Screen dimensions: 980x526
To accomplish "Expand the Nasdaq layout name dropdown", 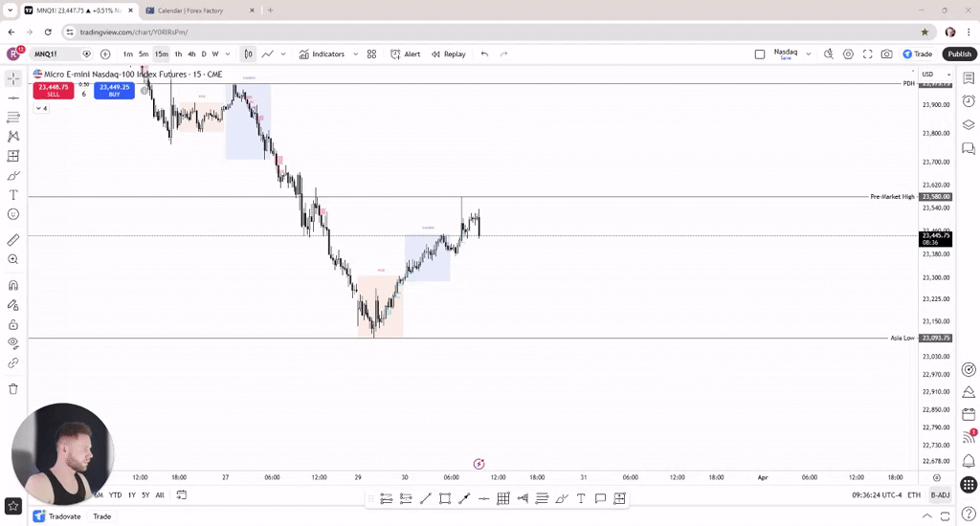I will (808, 55).
